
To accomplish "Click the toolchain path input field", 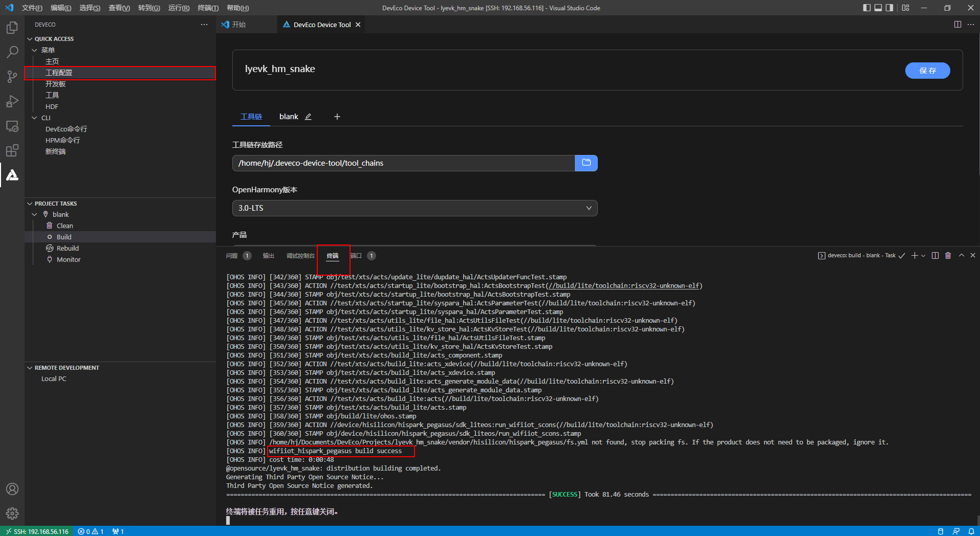I will point(404,163).
